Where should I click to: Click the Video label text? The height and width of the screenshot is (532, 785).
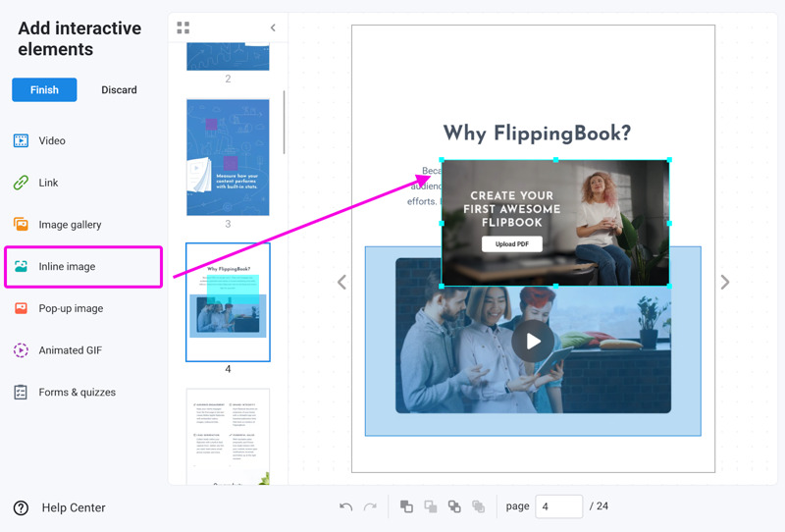coord(52,140)
